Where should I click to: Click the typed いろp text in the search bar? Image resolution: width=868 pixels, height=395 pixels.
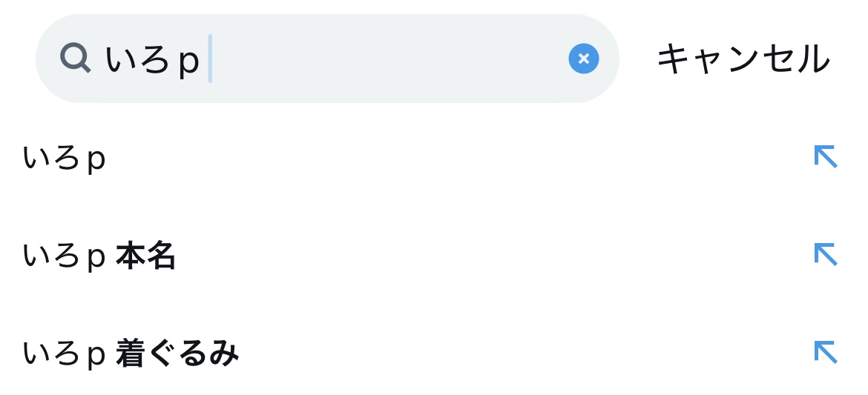[152, 60]
